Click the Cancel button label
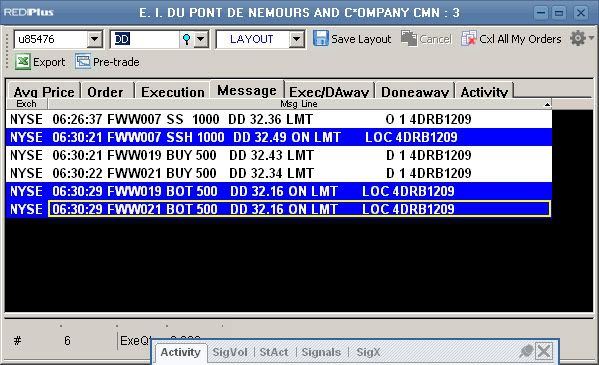The width and height of the screenshot is (599, 365). [435, 39]
